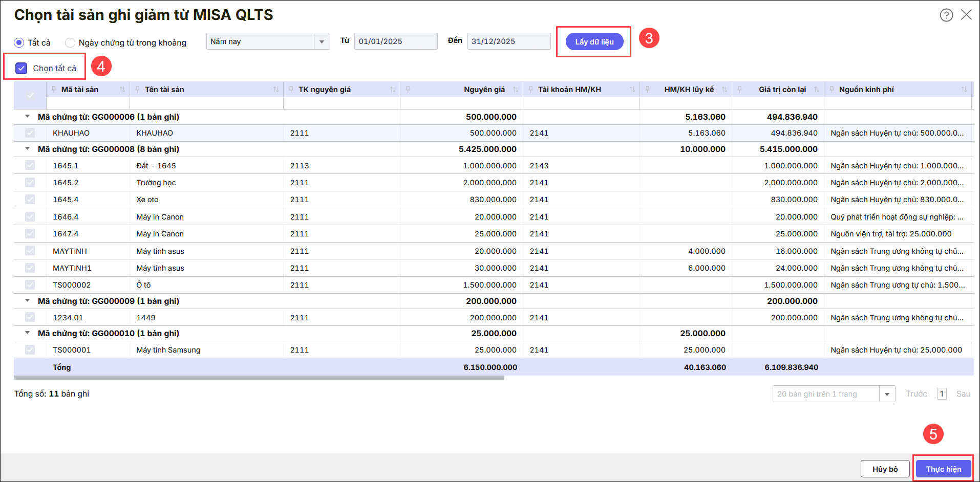980x482 pixels.
Task: Toggle checkbox for MAYTINH1 row
Action: click(30, 268)
